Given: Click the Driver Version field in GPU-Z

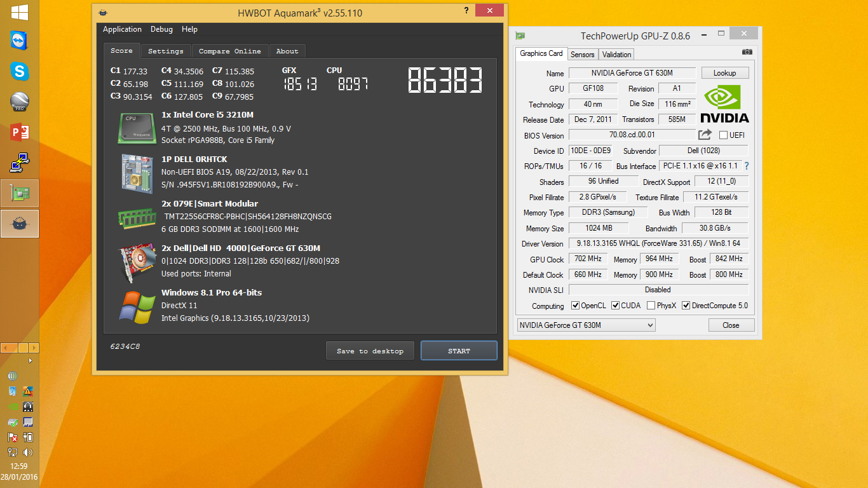Looking at the screenshot, I should tap(658, 243).
